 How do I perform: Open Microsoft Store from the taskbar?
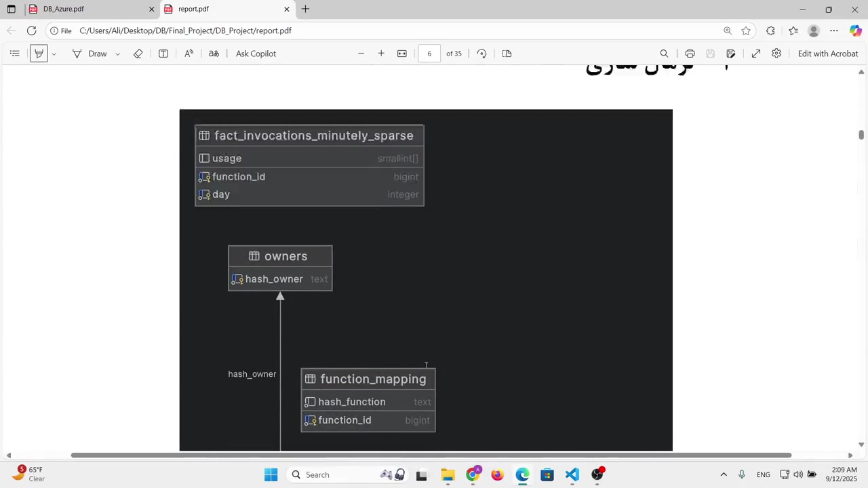(x=547, y=474)
